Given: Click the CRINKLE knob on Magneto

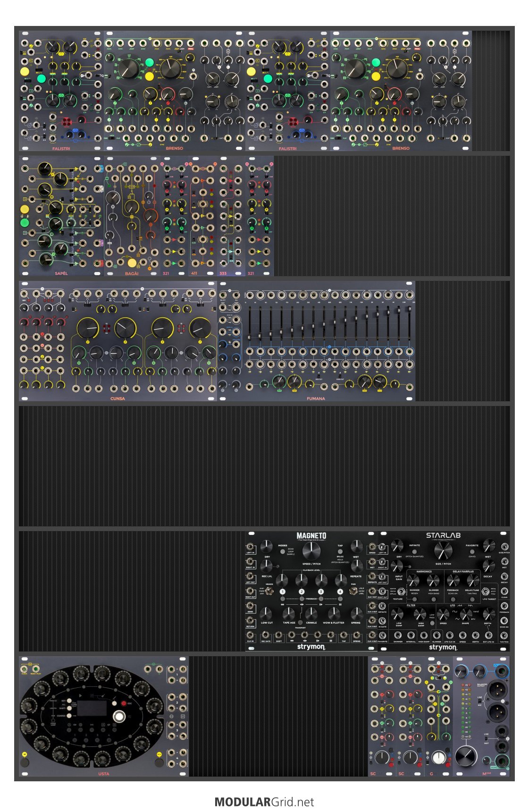Looking at the screenshot, I should [x=311, y=613].
